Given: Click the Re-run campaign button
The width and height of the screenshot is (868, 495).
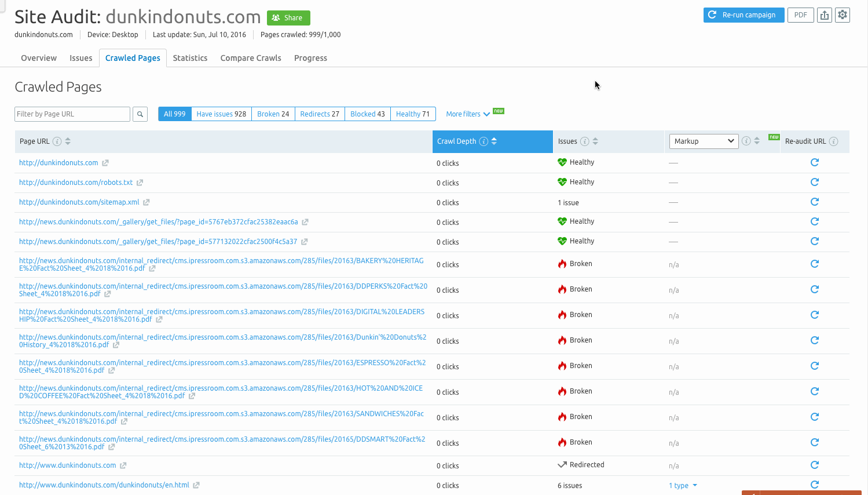Looking at the screenshot, I should [x=744, y=15].
